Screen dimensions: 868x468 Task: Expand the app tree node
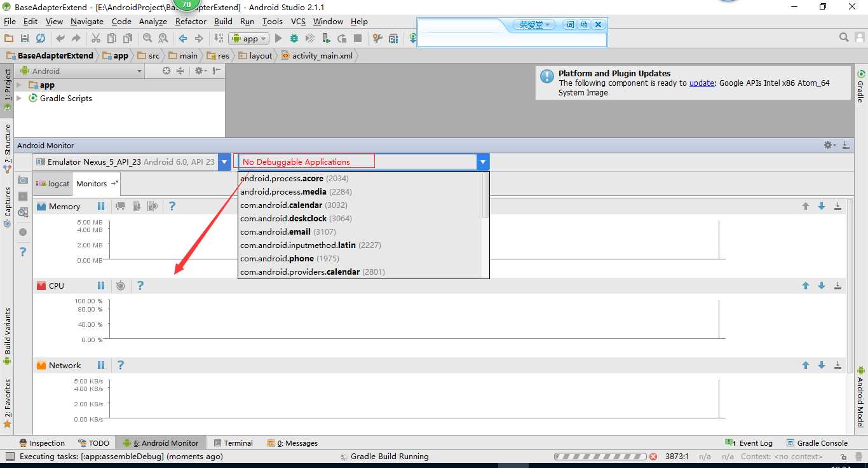tap(20, 85)
